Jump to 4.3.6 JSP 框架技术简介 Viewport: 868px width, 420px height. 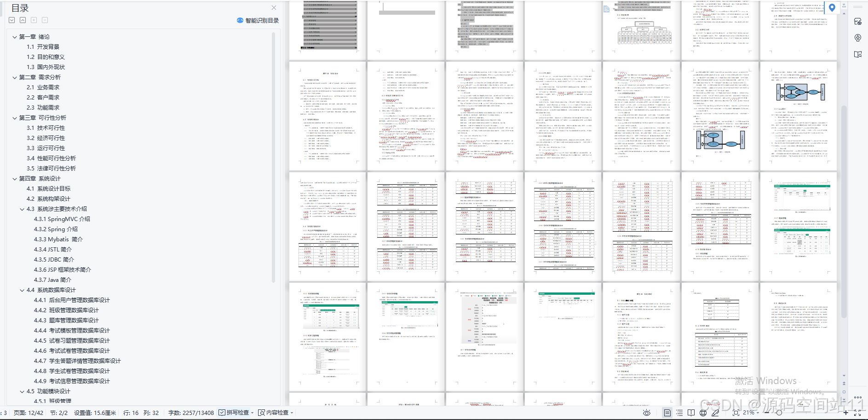(63, 270)
